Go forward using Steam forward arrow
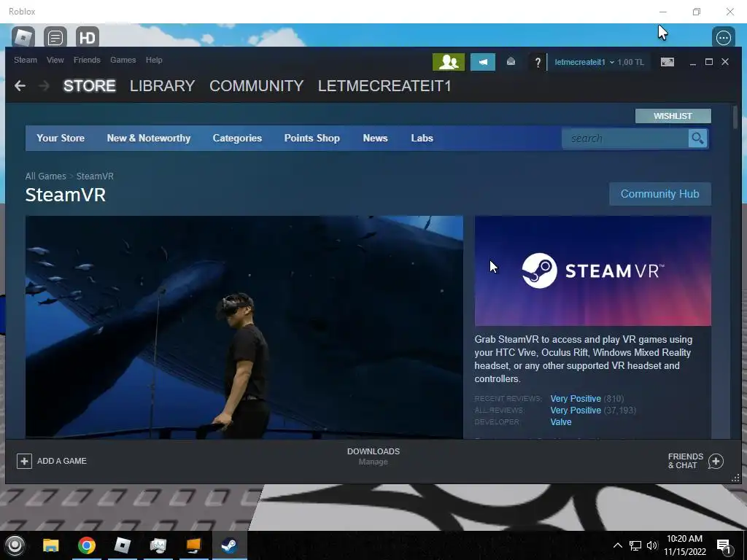The image size is (747, 560). 44,86
